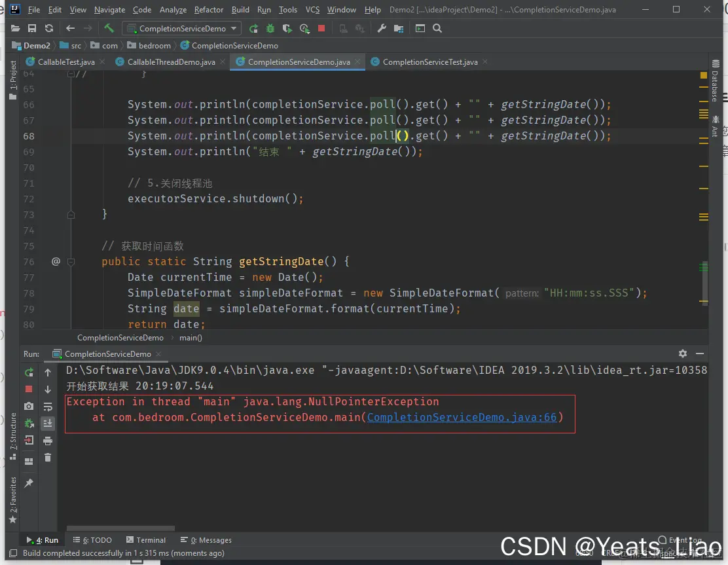Image resolution: width=728 pixels, height=565 pixels.
Task: Switch to CallableThreadDemo.java tab
Action: coord(171,62)
